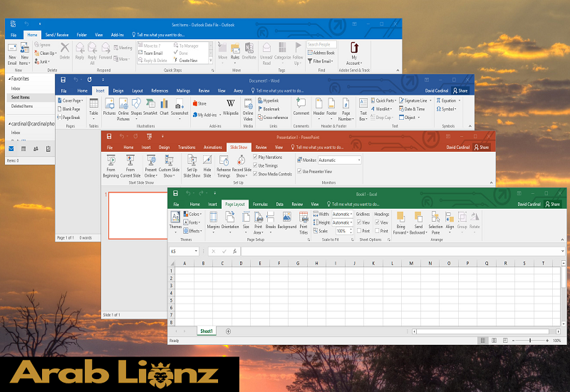Open Cover Page dropdown in Word

[x=71, y=100]
